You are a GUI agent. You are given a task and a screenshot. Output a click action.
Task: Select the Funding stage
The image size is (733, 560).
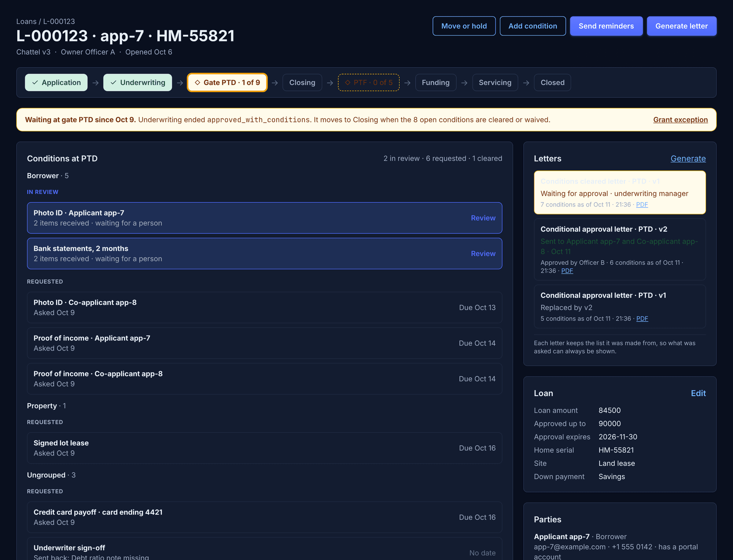tap(435, 82)
